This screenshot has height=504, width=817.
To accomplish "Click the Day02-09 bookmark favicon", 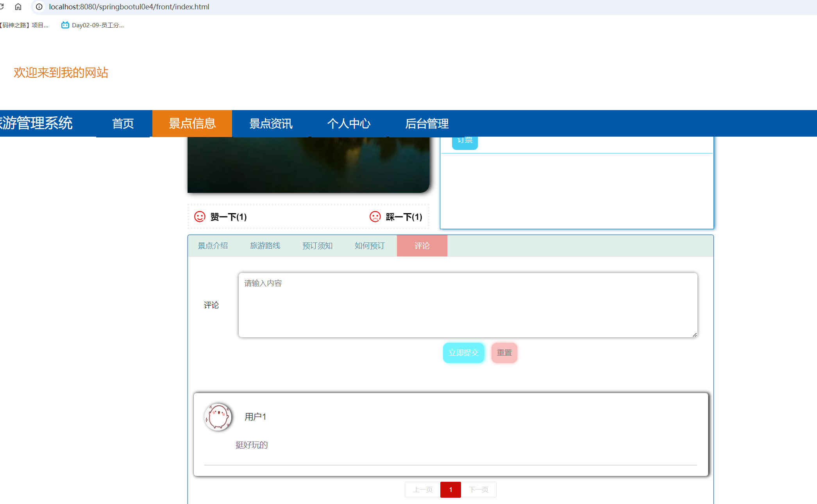I will (x=65, y=25).
